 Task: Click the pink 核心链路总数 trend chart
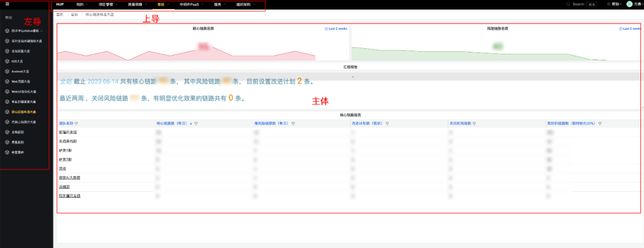[187, 55]
